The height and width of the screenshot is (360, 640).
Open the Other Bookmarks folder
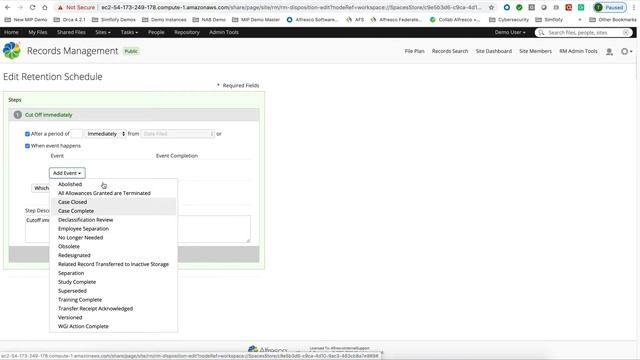[612, 20]
